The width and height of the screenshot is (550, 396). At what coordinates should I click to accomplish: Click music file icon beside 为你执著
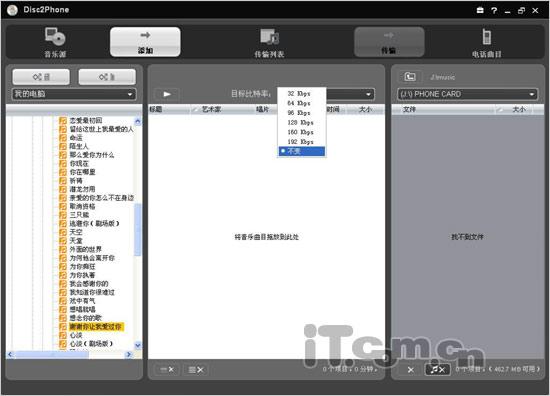click(63, 275)
